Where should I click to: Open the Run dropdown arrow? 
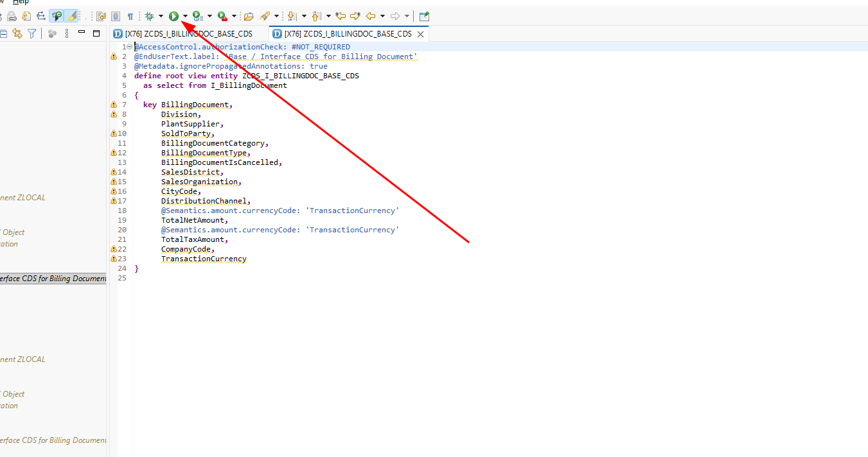pyautogui.click(x=186, y=16)
